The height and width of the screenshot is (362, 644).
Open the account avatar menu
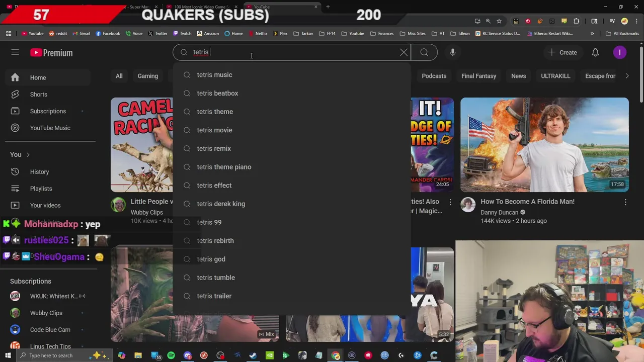point(620,52)
